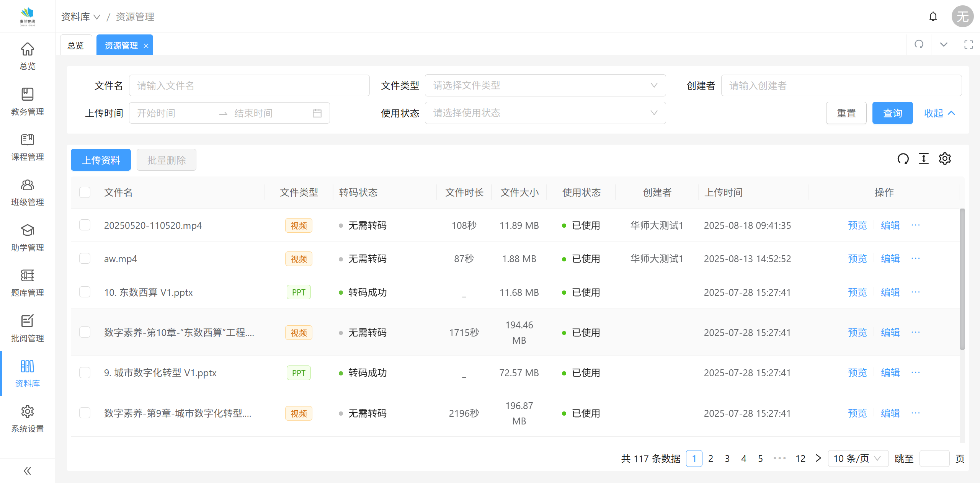Click the 上传资料 button
This screenshot has width=980, height=483.
[x=101, y=160]
